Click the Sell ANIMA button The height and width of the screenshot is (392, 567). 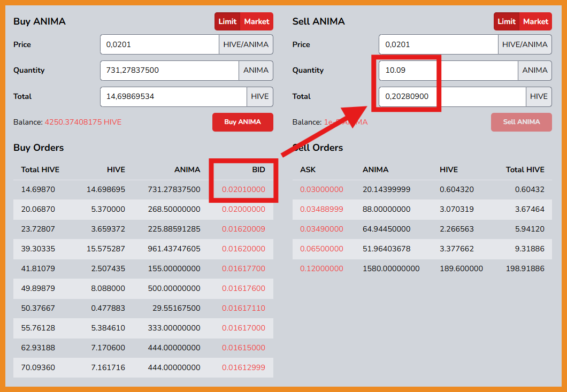click(x=522, y=122)
